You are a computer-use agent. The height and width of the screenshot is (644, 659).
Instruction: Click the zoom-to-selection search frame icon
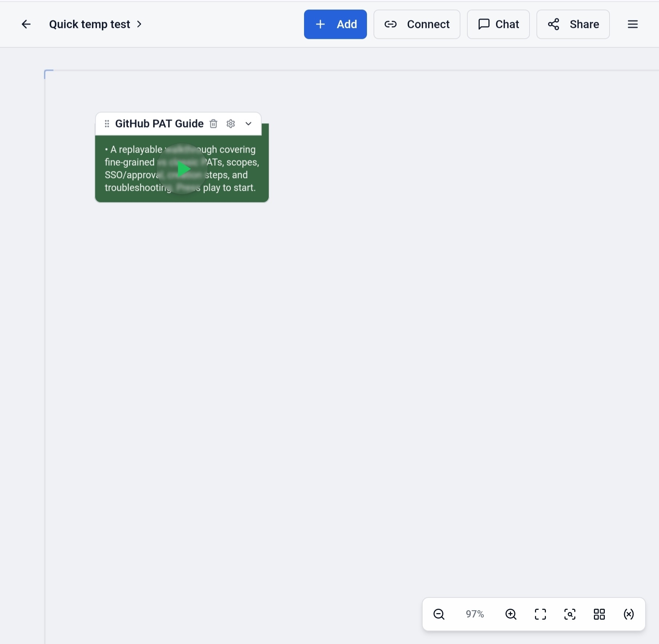click(570, 614)
